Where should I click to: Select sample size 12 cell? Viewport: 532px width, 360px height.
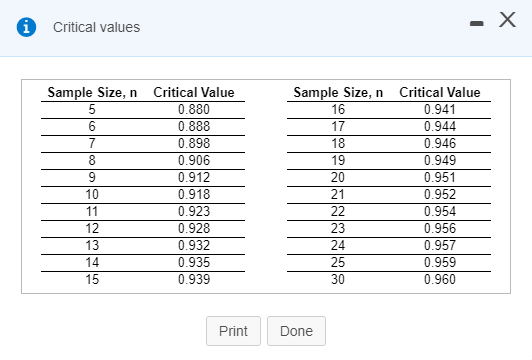click(92, 228)
